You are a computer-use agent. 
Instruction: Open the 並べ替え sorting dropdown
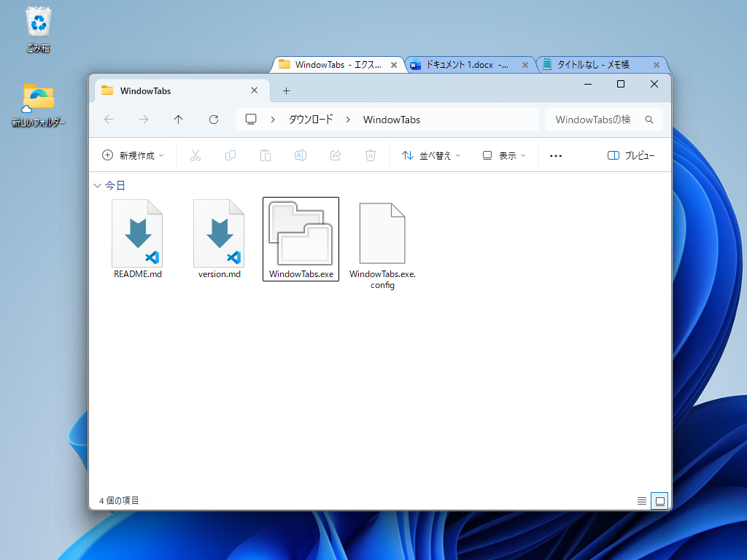pos(430,155)
